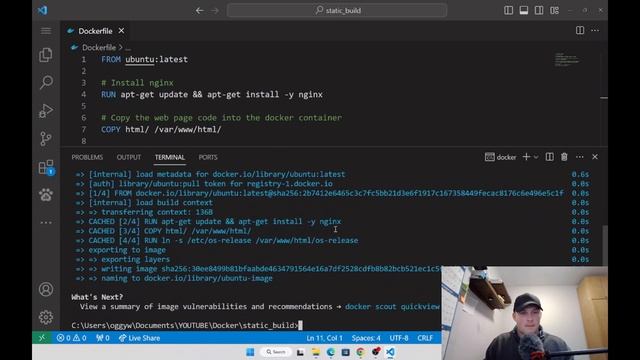
Task: Click the static_build command center search box
Action: click(337, 11)
